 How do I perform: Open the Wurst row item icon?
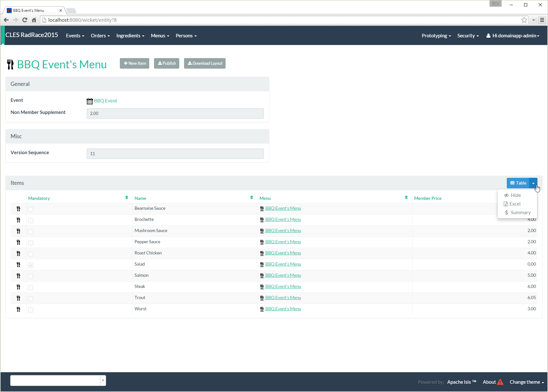coord(19,309)
